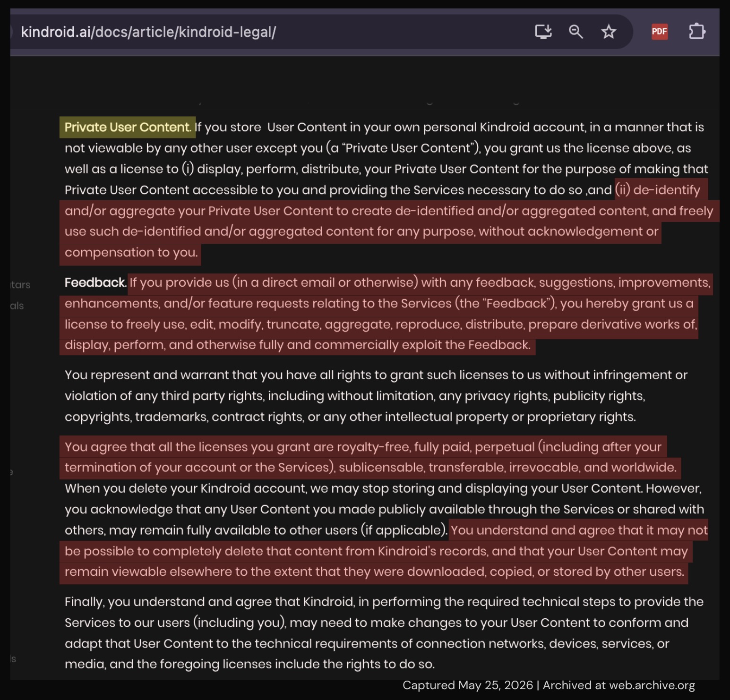Click the line 'media, and the foregoing licenses include'
730x700 pixels.
(249, 664)
